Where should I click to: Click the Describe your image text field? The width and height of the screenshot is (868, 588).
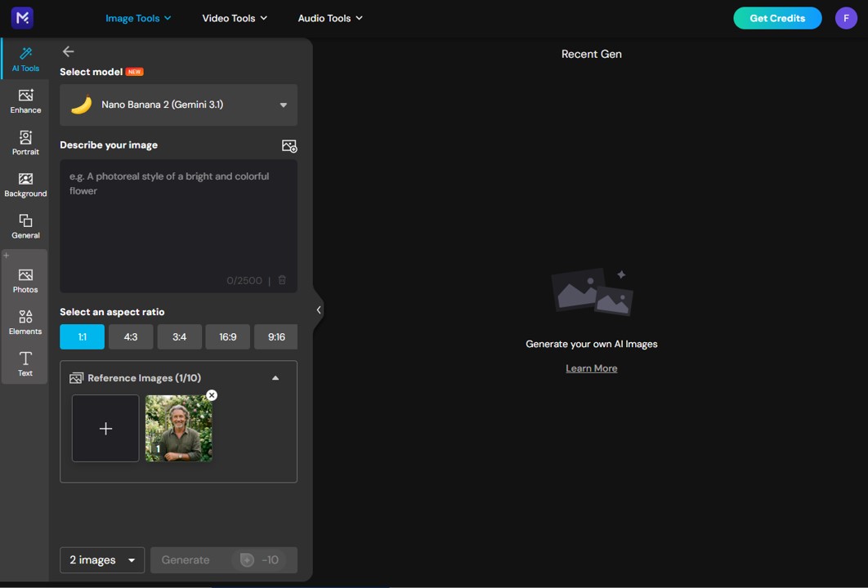pos(178,225)
